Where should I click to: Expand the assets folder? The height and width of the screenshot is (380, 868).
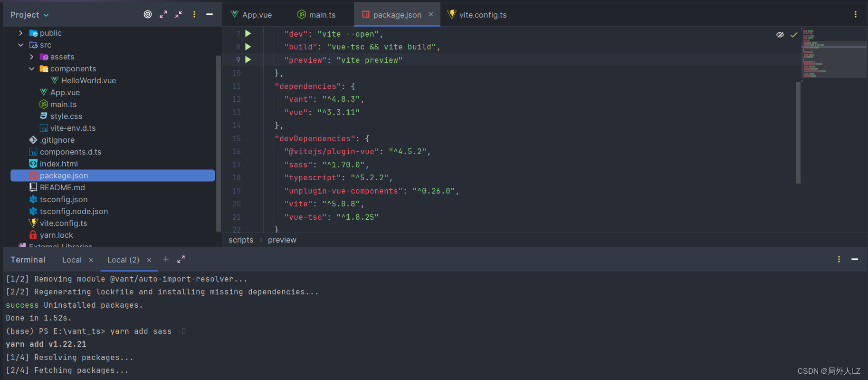[31, 57]
